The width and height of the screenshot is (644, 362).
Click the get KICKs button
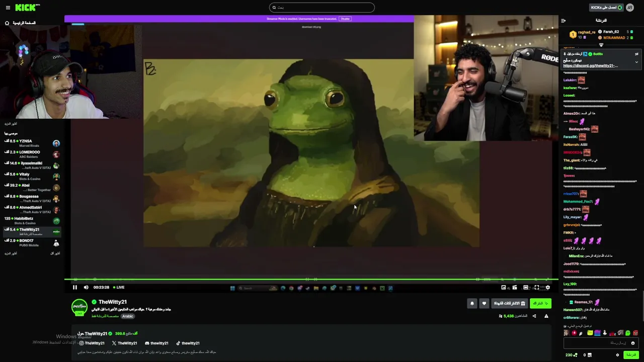pos(606,8)
